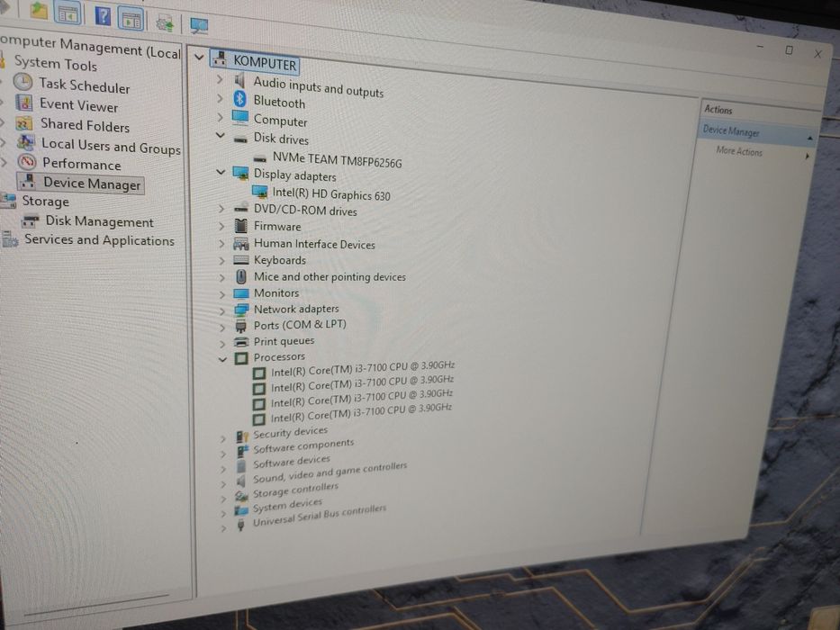Image resolution: width=840 pixels, height=630 pixels.
Task: Select NVMe TEAM TM8FP6256G disk drive
Action: click(337, 159)
